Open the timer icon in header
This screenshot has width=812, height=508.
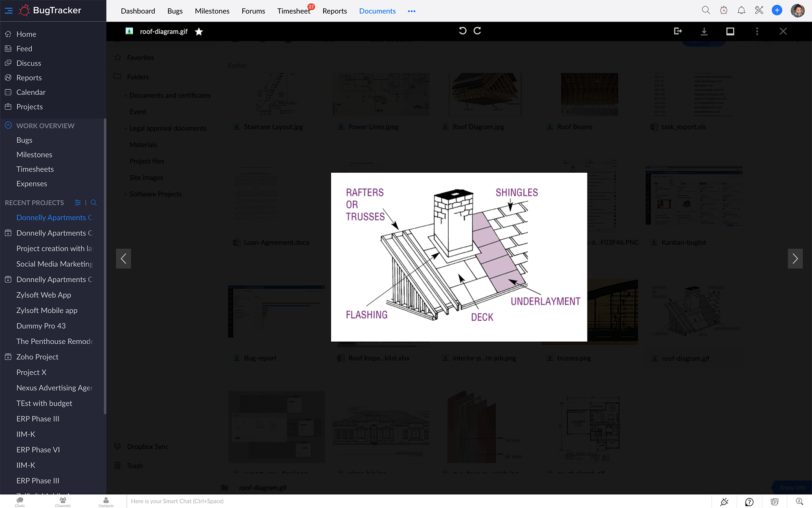(x=724, y=10)
